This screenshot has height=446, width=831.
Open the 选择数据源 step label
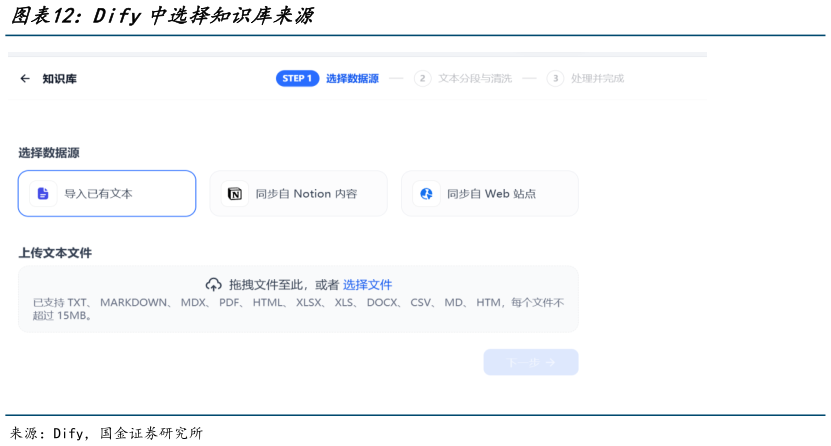tap(352, 78)
